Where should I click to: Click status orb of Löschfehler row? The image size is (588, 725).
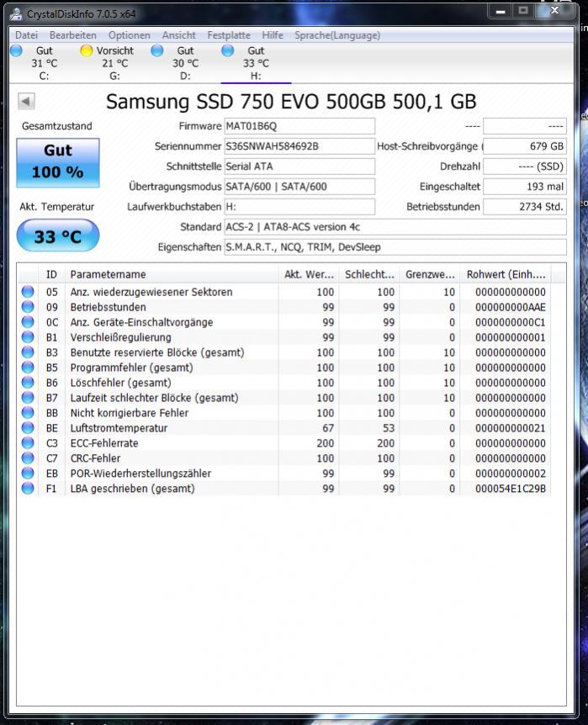[x=28, y=382]
